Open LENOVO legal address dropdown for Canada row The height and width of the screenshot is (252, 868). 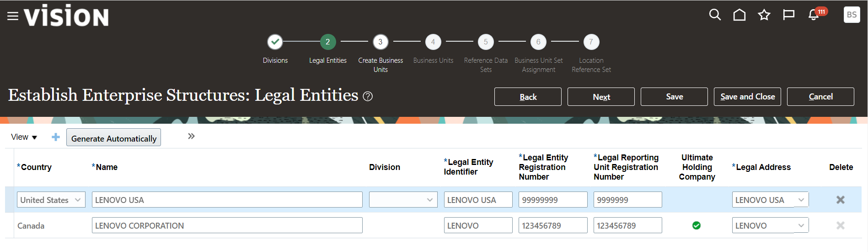click(770, 225)
